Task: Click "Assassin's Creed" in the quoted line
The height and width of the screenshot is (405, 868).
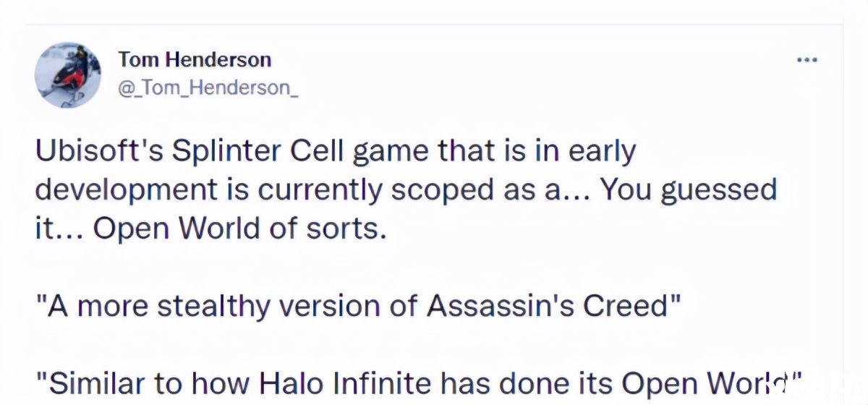Action: [x=549, y=307]
